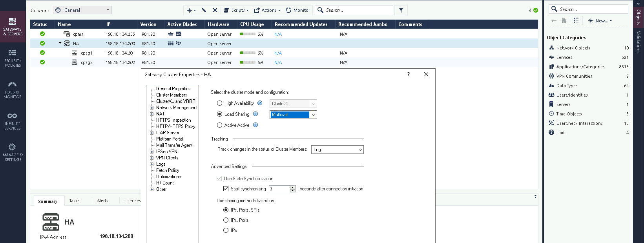Click the filter funnel icon
The width and height of the screenshot is (644, 243).
(401, 10)
